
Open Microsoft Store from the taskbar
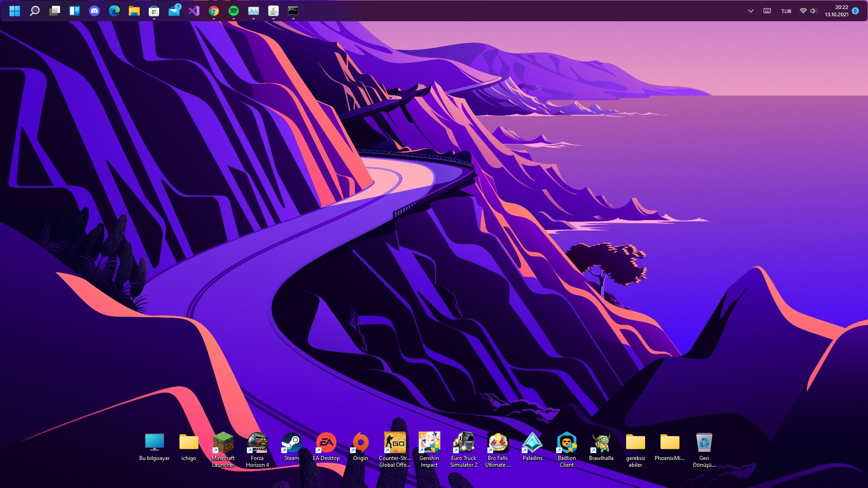click(x=154, y=11)
